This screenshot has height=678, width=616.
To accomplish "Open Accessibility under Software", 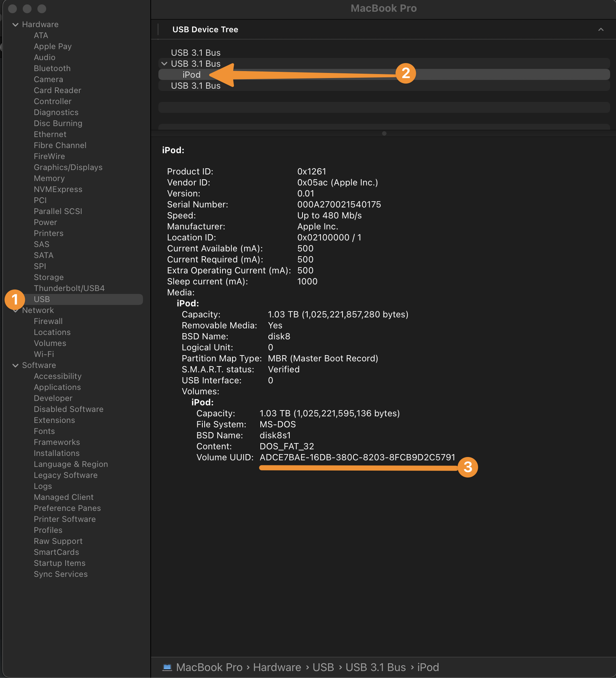I will coord(58,376).
